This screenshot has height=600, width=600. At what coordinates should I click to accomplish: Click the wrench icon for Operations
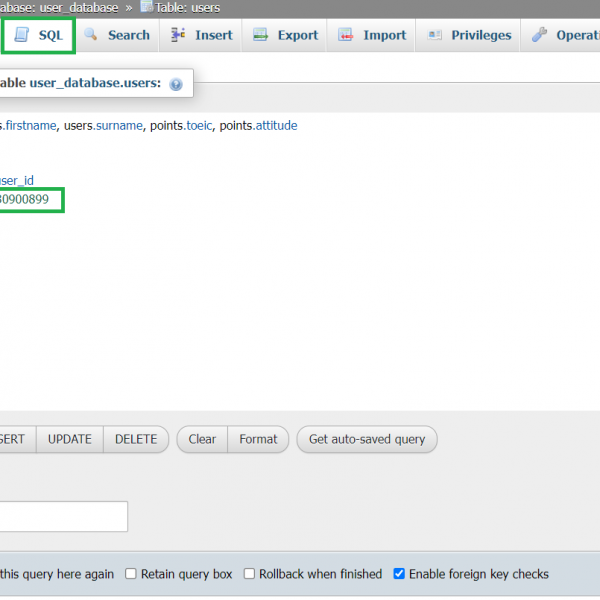[540, 35]
